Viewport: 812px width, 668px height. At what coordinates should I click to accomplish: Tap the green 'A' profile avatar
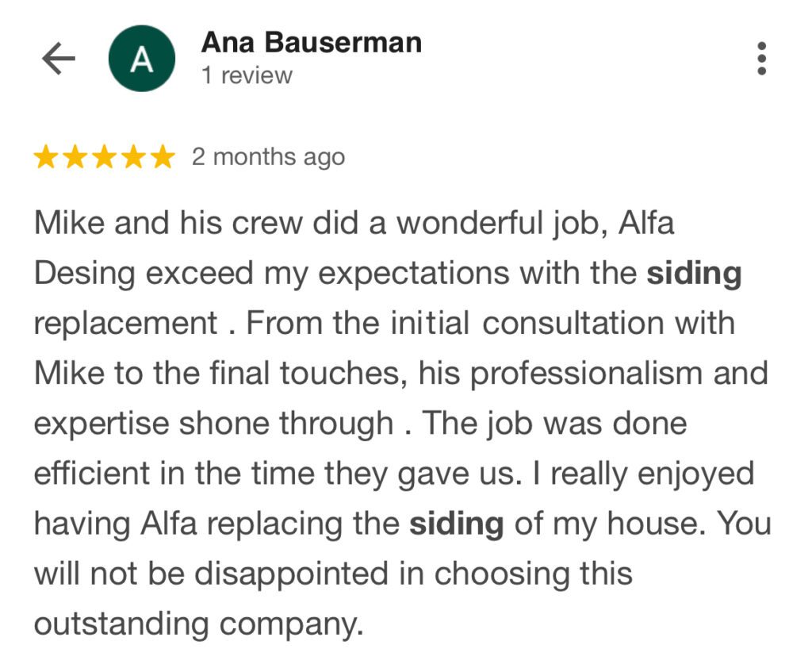[x=142, y=59]
